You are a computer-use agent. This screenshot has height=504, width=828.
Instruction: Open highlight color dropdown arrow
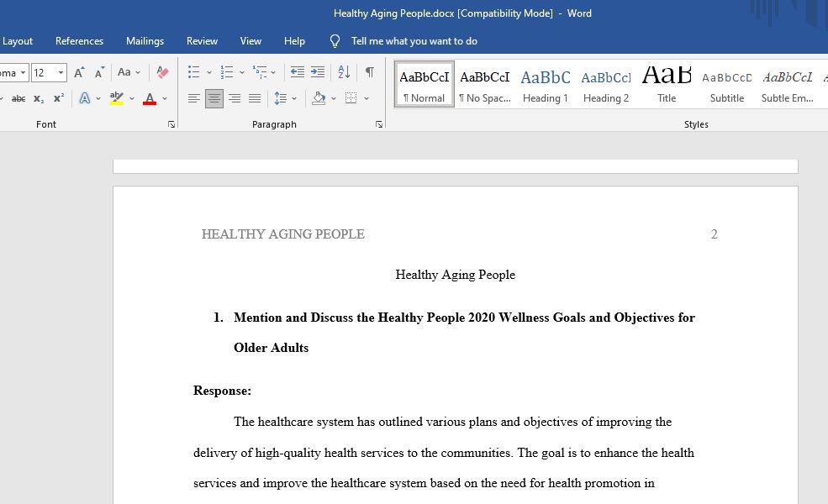coord(131,98)
